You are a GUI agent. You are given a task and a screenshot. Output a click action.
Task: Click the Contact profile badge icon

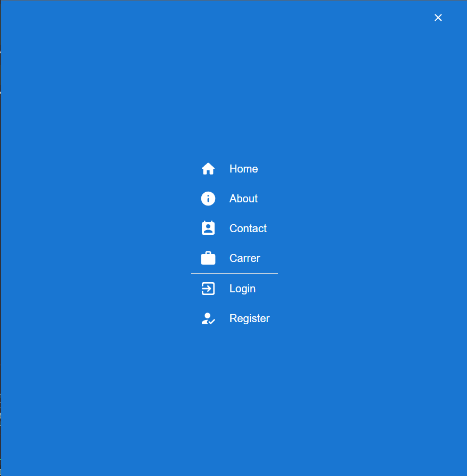point(208,228)
